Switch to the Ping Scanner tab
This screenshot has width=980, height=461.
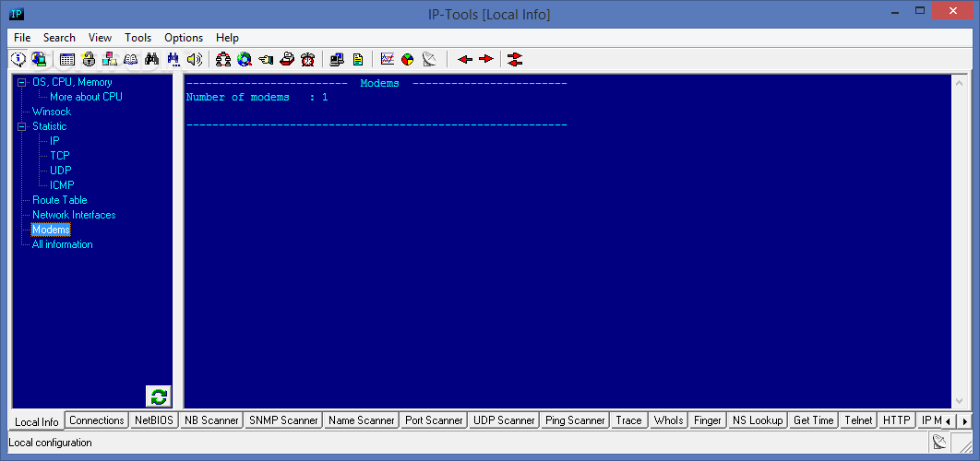click(x=575, y=420)
